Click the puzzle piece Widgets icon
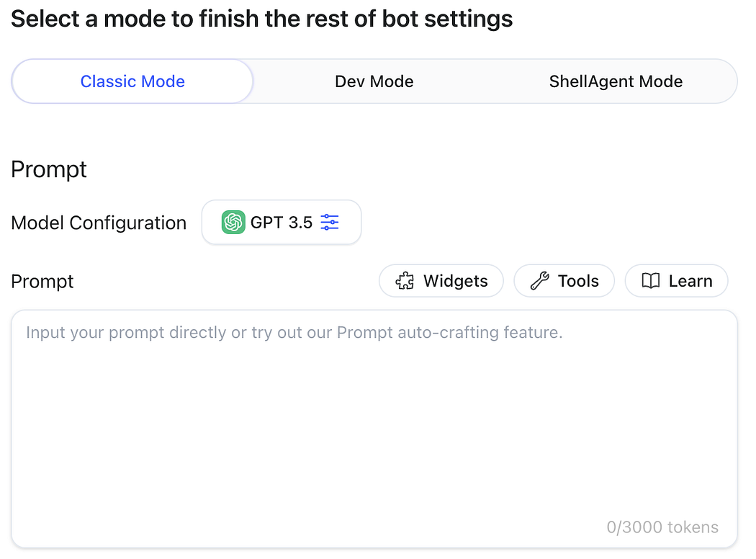 point(405,281)
